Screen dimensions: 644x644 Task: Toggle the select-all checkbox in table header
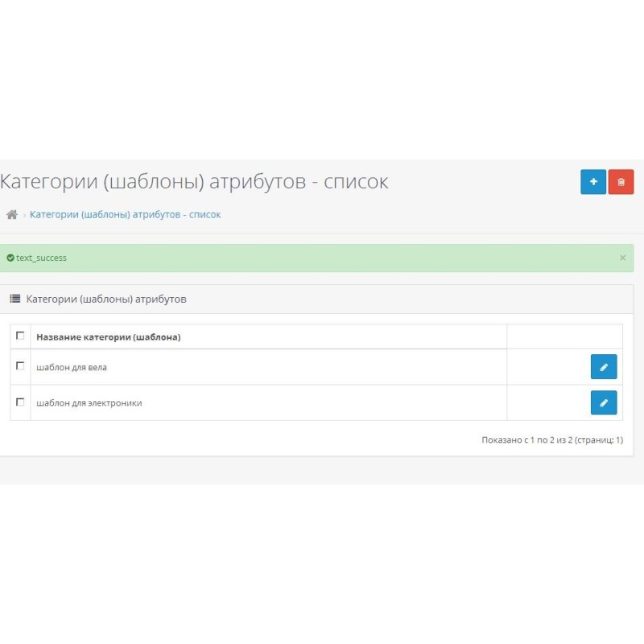pos(20,336)
